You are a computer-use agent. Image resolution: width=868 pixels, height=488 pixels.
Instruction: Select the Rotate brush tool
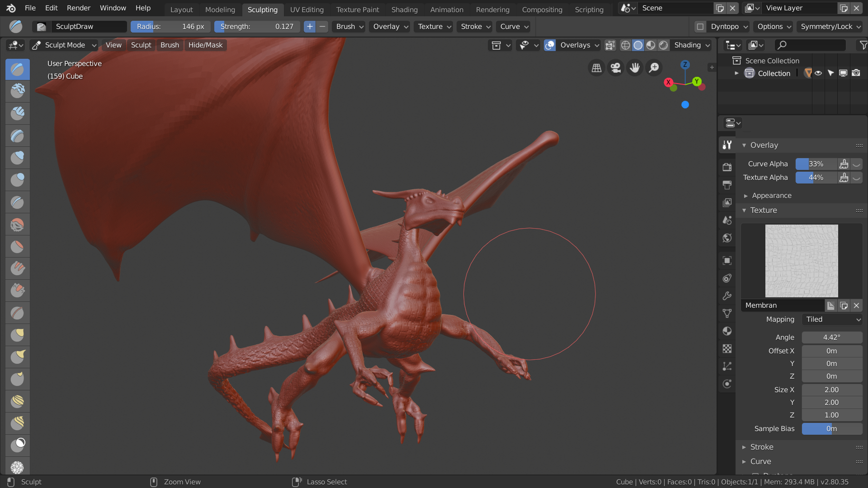pos(17,423)
